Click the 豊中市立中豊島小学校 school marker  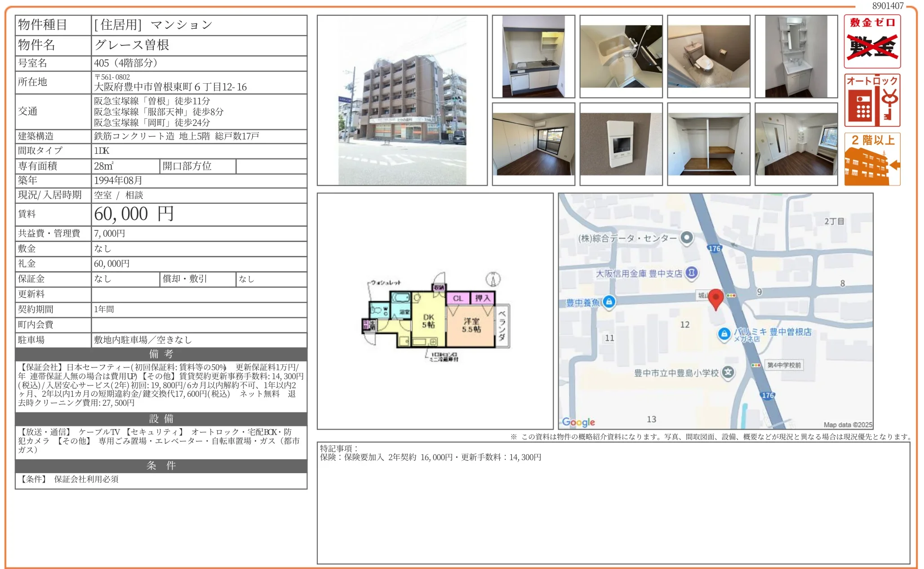tap(728, 372)
